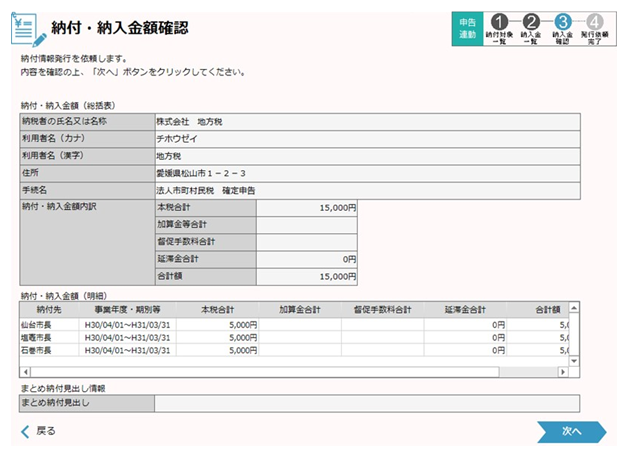The image size is (630, 455).
Task: Select step 1 納付対象一覧 circle
Action: point(499,22)
